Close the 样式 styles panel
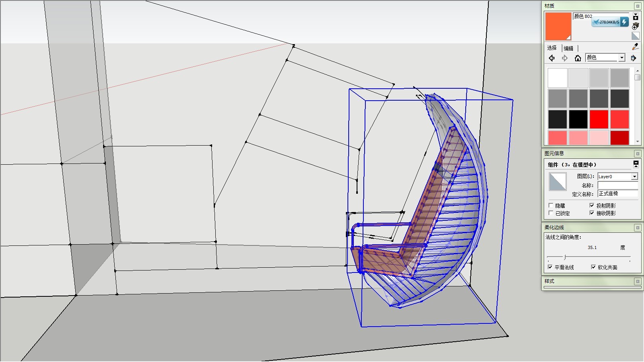Image resolution: width=644 pixels, height=362 pixels. click(638, 281)
